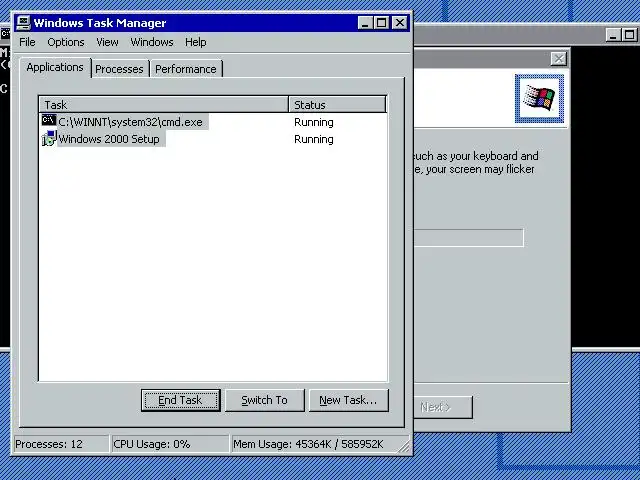Close the Windows Task Manager window
This screenshot has width=640, height=480.
tap(400, 23)
